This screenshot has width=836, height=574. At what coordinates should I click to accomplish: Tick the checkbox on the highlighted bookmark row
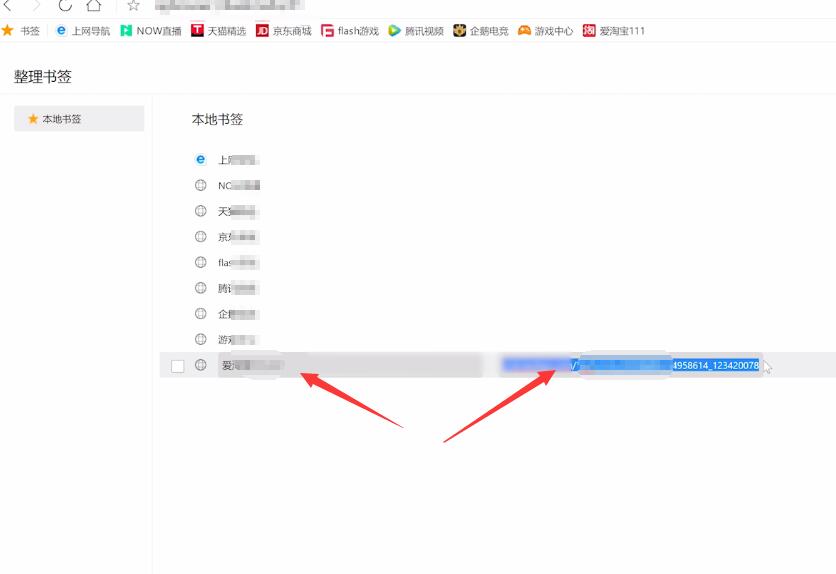(x=178, y=366)
